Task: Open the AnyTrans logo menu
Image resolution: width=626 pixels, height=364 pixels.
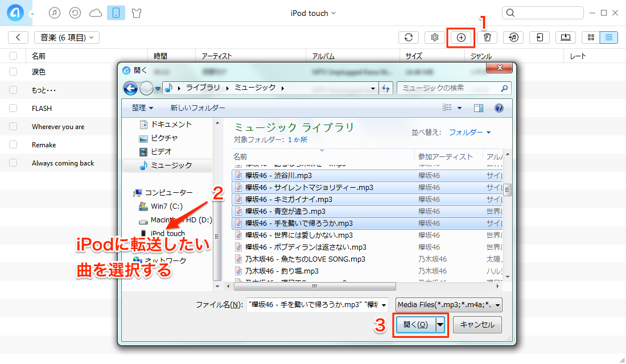Action: 15,13
